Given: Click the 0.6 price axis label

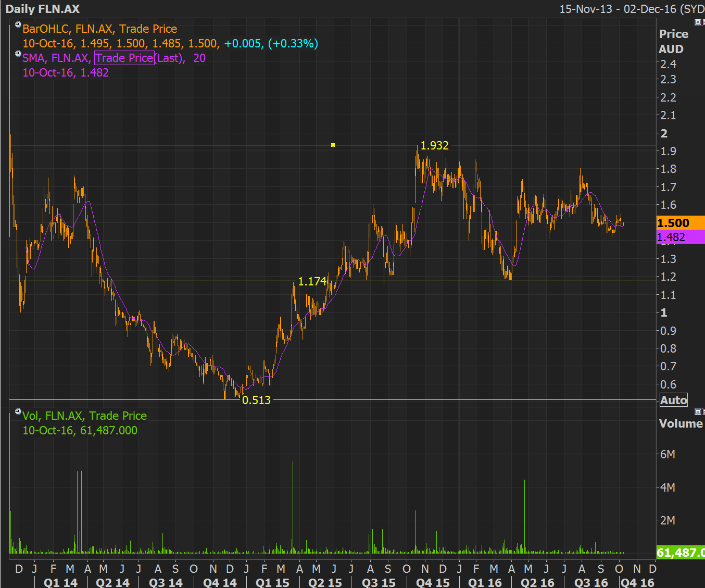Looking at the screenshot, I should 668,384.
